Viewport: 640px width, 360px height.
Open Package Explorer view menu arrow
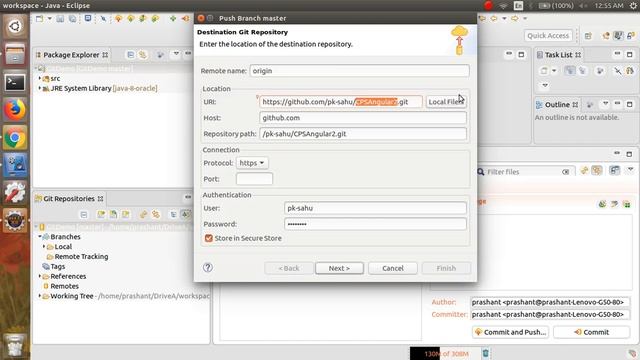(x=176, y=54)
